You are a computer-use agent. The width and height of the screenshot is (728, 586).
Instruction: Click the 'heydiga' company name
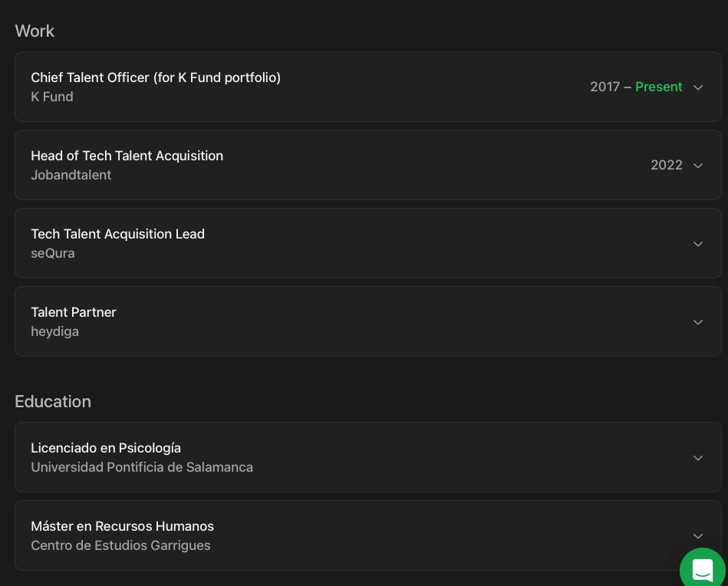54,331
